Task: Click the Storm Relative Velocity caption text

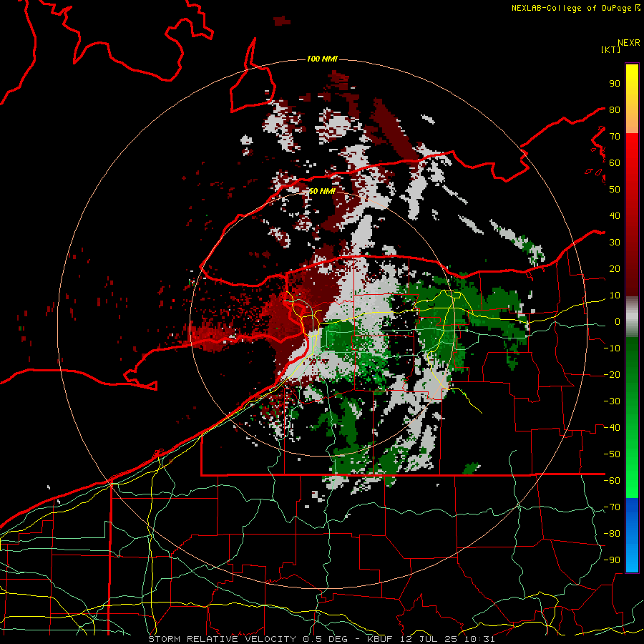Action: click(321, 639)
